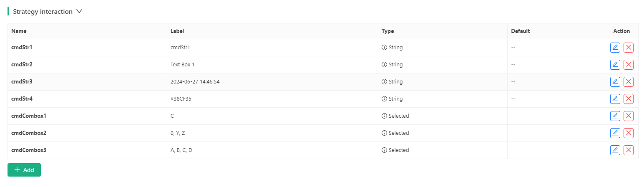The width and height of the screenshot is (644, 187).
Task: Edit the cmdCombox2 entry
Action: pyautogui.click(x=615, y=133)
